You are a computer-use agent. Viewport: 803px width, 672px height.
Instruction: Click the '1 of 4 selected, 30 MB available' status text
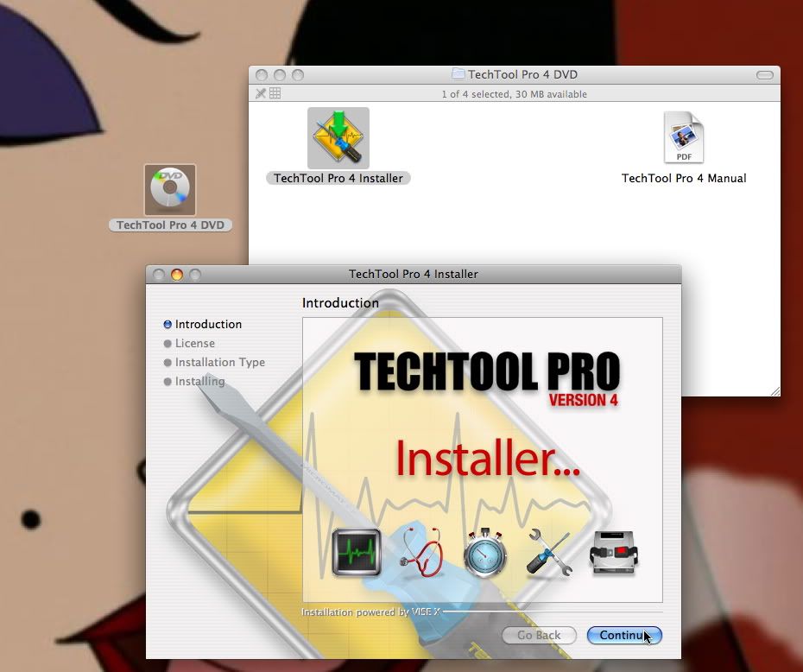click(514, 94)
